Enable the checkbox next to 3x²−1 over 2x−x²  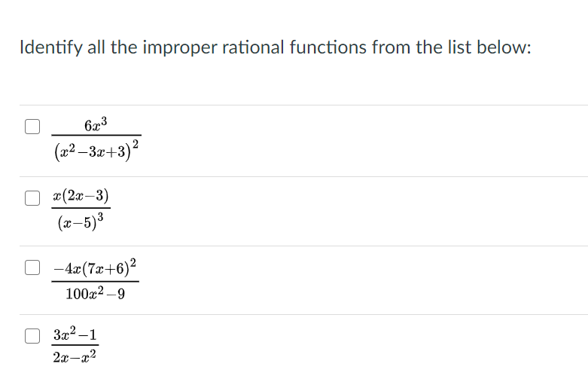click(32, 336)
